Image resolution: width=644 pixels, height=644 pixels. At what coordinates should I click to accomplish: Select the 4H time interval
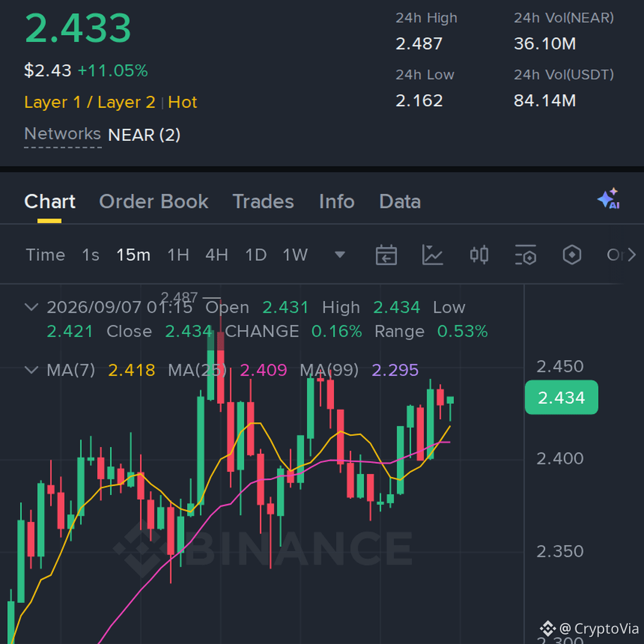click(x=217, y=255)
